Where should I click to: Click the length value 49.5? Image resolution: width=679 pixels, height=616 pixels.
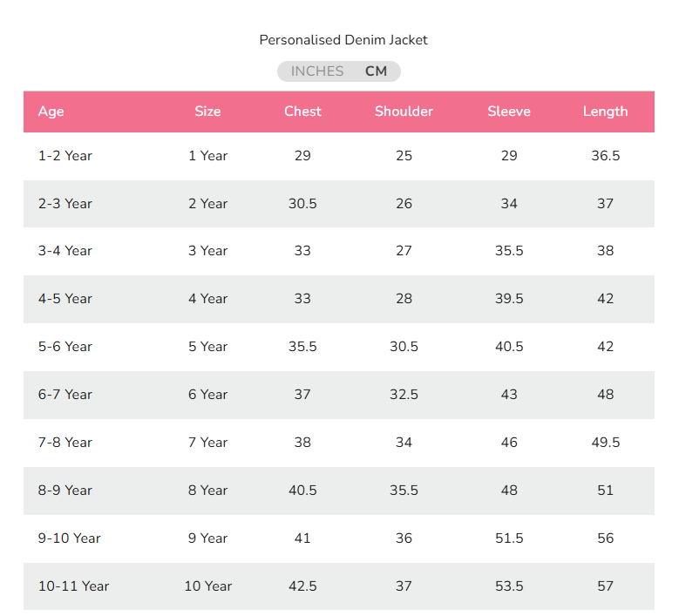[605, 443]
